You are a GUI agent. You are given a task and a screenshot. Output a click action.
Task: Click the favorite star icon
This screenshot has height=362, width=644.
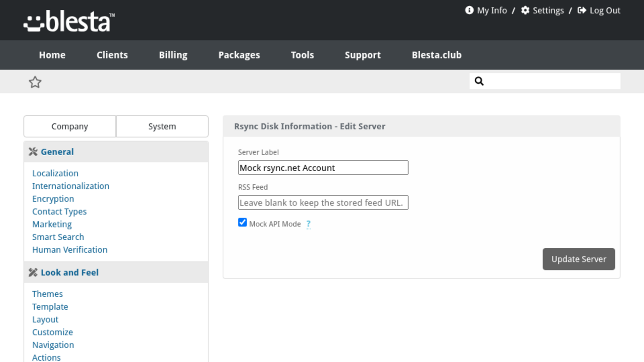[x=35, y=82]
